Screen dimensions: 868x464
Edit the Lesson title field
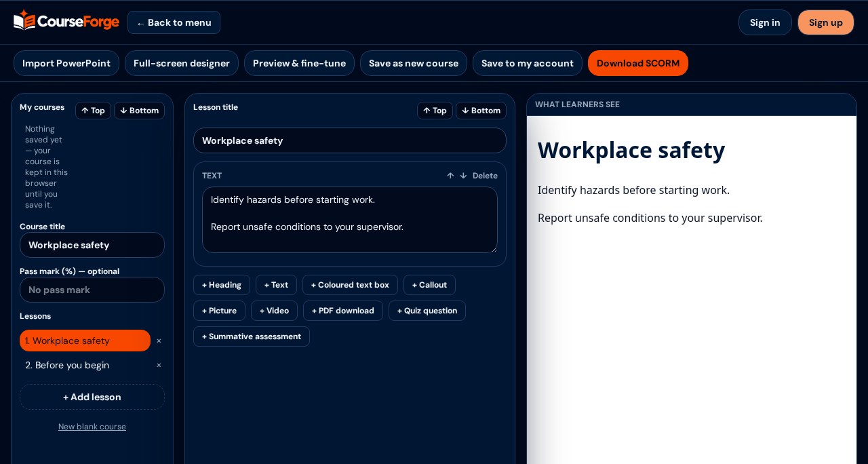click(x=350, y=140)
